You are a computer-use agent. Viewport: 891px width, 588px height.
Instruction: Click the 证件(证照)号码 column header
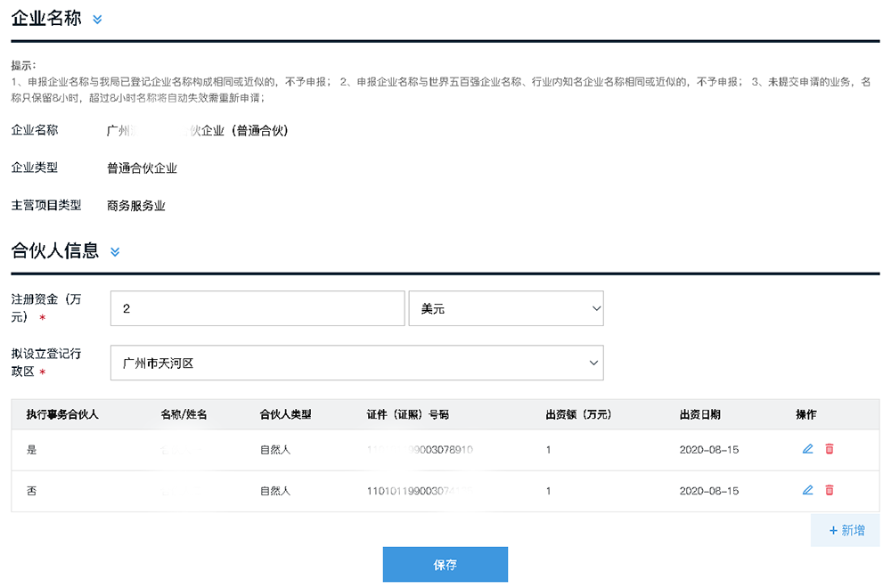point(408,414)
